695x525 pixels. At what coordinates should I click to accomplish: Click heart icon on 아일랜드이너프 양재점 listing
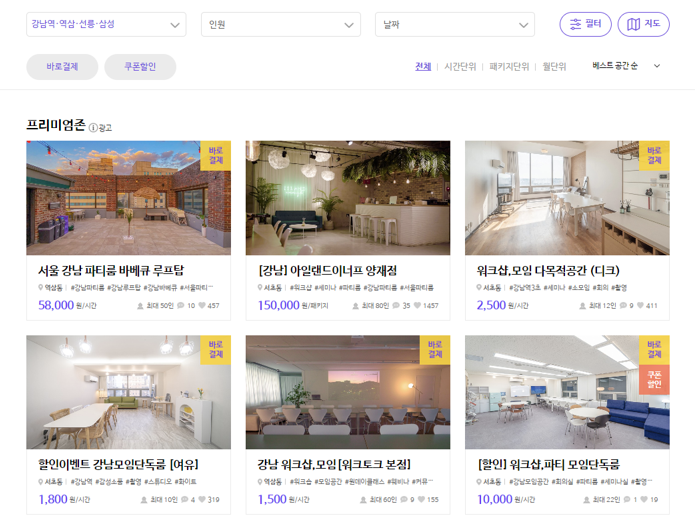coord(417,305)
